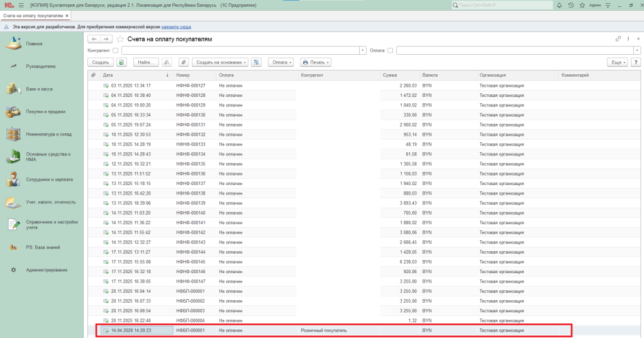Enable the Контрагент filter checkbox

(116, 50)
